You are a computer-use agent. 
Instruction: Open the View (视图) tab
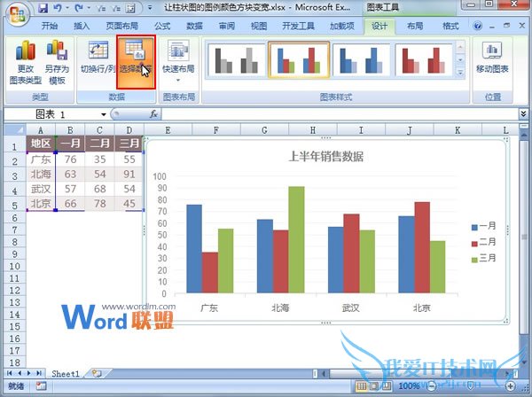(259, 26)
